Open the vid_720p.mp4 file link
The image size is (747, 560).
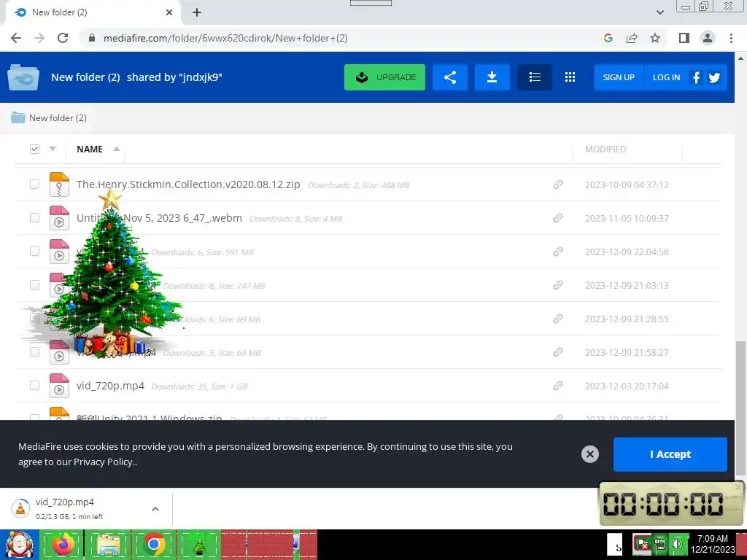(x=111, y=386)
